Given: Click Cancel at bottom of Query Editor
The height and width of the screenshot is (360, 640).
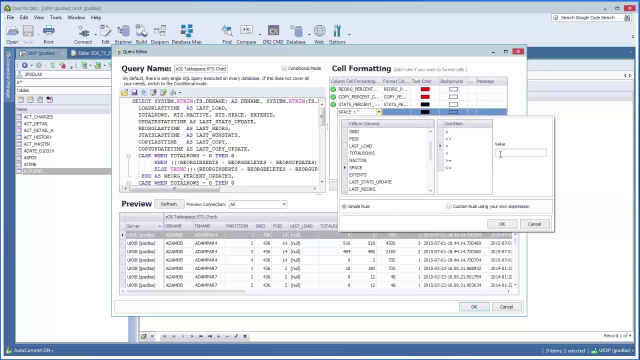Looking at the screenshot, I should click(x=506, y=307).
